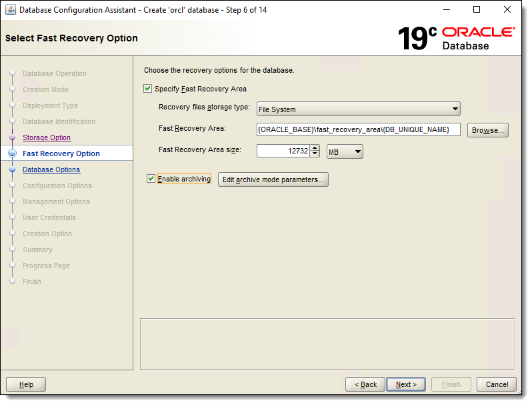Click the Java app icon in title bar
This screenshot has width=532, height=405.
(x=11, y=10)
